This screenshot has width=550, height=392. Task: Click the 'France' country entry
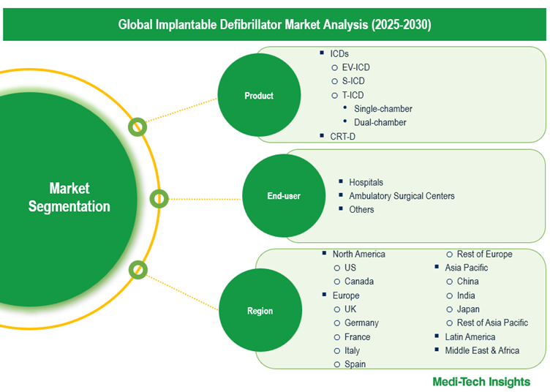pyautogui.click(x=357, y=337)
